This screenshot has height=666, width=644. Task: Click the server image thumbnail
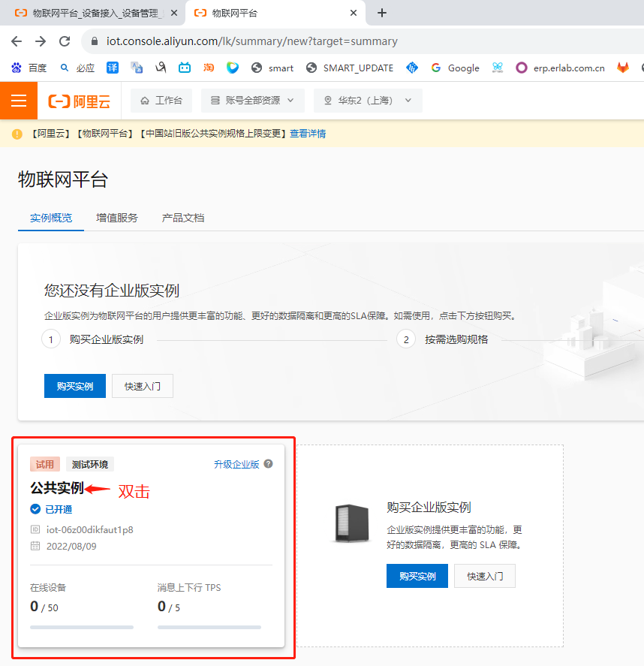pyautogui.click(x=351, y=523)
